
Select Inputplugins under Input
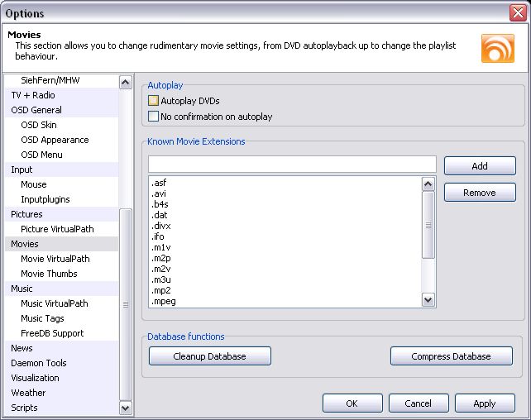click(x=45, y=199)
